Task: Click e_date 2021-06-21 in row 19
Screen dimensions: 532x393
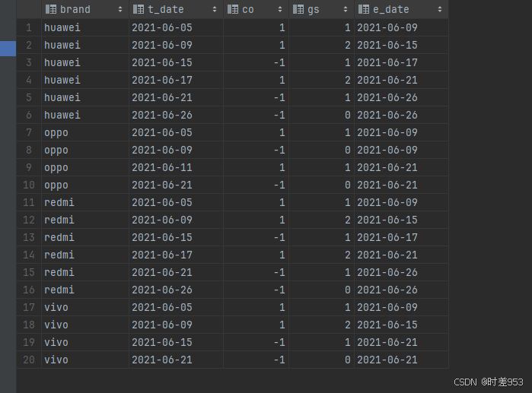Action: click(x=401, y=342)
